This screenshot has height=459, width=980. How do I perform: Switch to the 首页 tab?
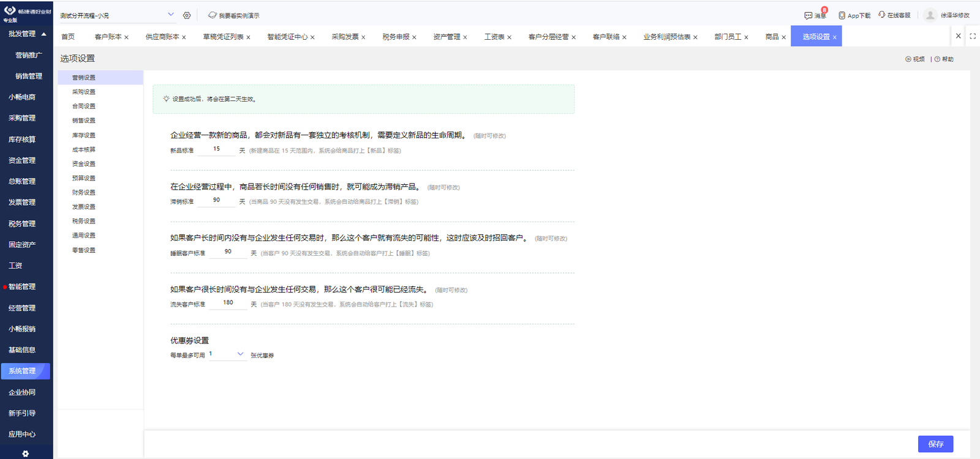click(68, 37)
